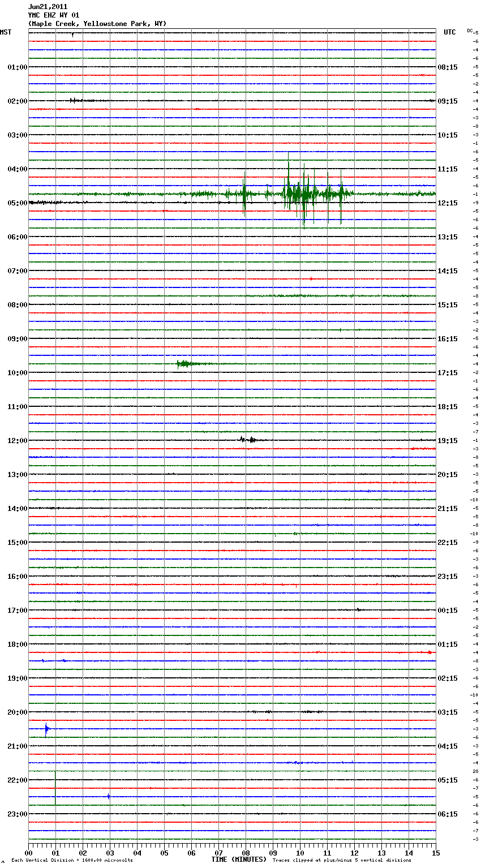481x868 pixels.
Task: Click the 18:15 UTC time label
Action: 448,407
